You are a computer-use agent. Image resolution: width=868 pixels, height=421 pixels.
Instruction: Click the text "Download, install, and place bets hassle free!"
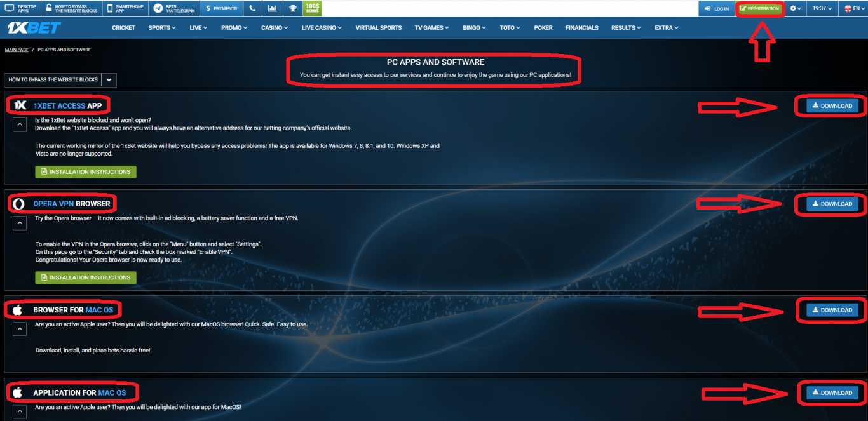[93, 350]
